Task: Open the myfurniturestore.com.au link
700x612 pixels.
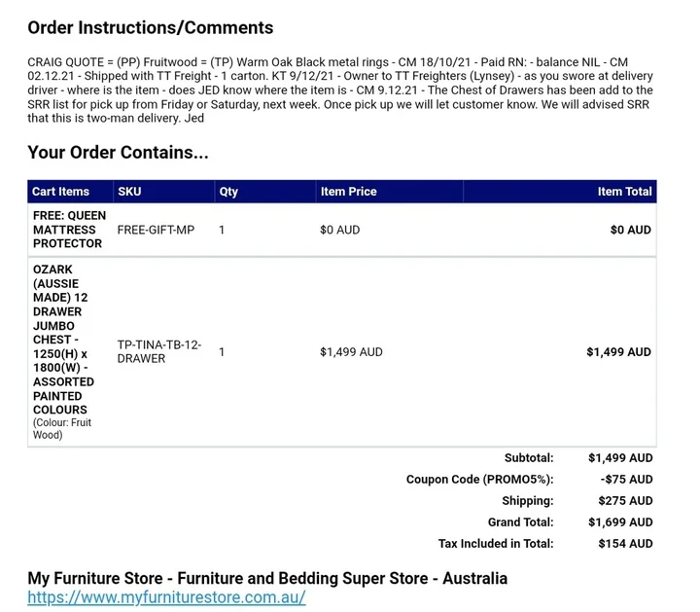Action: (x=166, y=597)
